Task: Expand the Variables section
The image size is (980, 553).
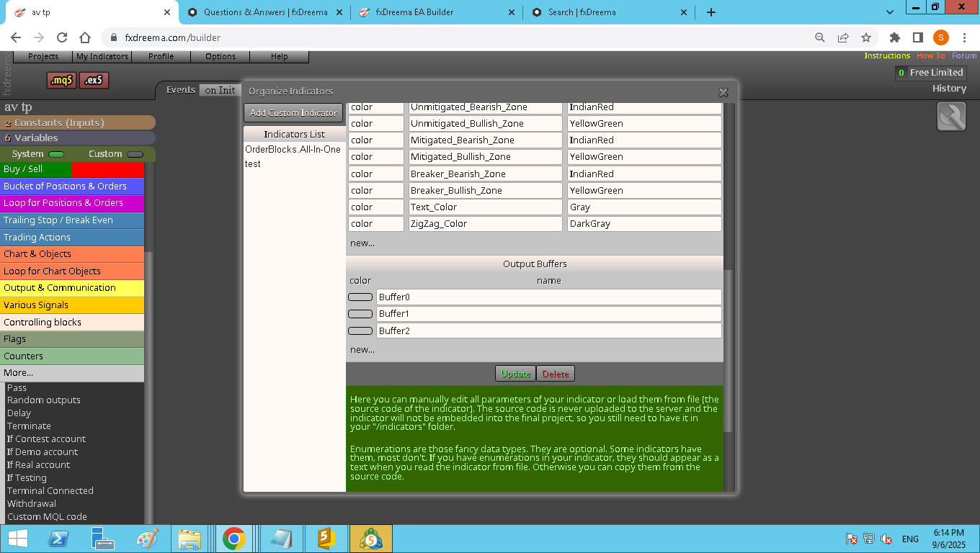Action: pyautogui.click(x=78, y=138)
